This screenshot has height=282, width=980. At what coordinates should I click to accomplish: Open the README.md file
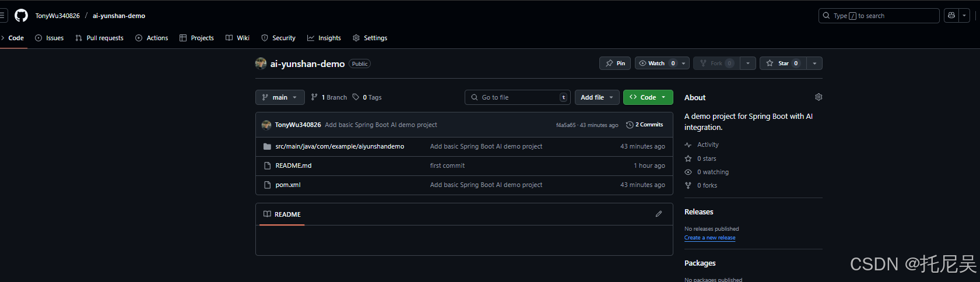[293, 165]
